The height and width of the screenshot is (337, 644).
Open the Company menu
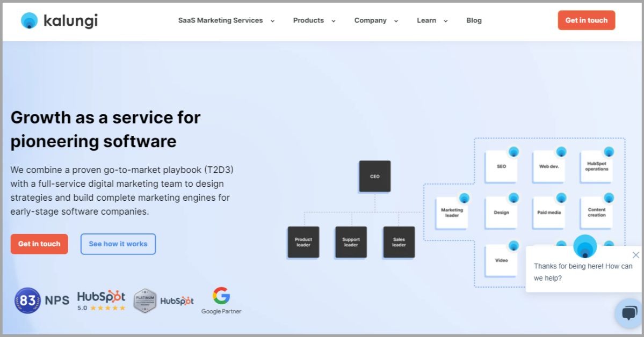pos(371,20)
